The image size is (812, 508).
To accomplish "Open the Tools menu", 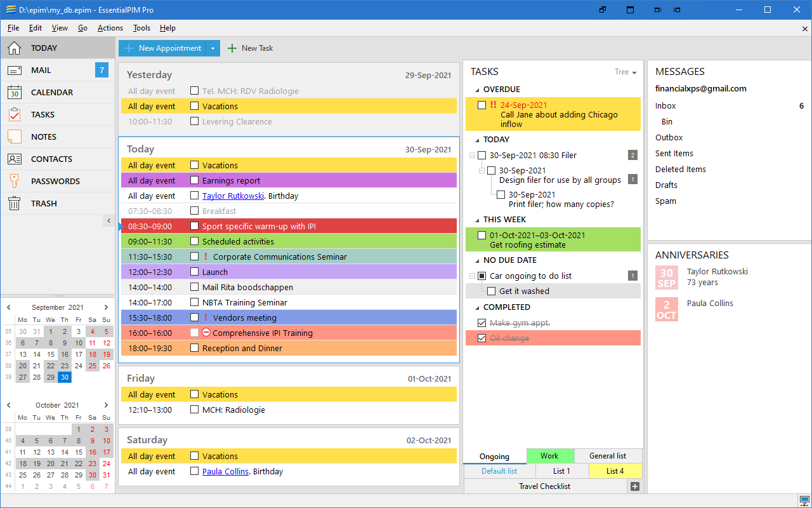I will pyautogui.click(x=141, y=28).
